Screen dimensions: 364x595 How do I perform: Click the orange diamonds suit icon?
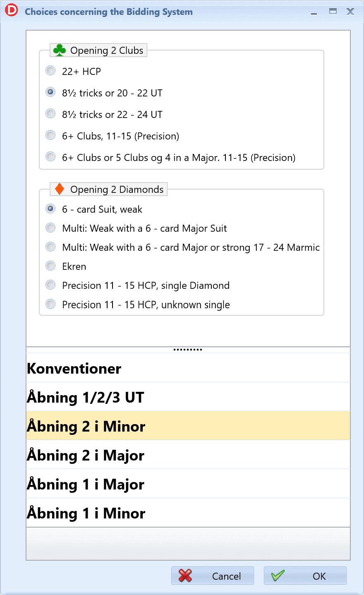pyautogui.click(x=60, y=189)
